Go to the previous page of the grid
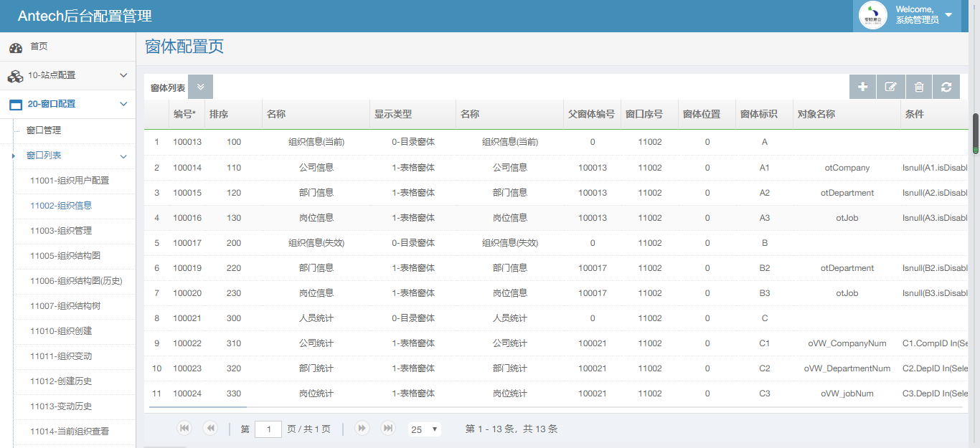Viewport: 980px width, 448px height. tap(210, 429)
